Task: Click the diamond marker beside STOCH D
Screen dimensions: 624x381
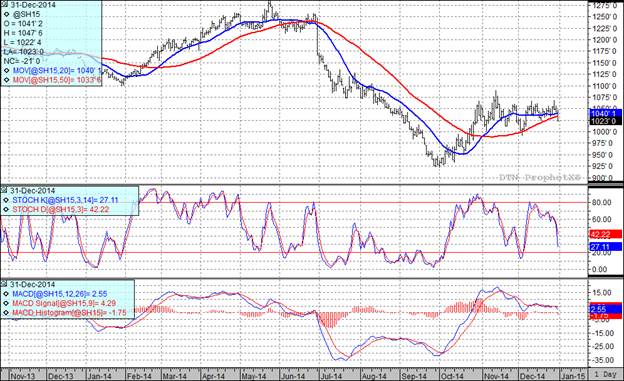Action: pyautogui.click(x=6, y=209)
